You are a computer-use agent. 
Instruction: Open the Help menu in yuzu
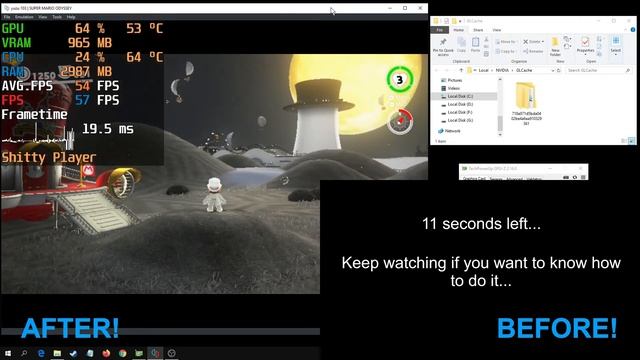pyautogui.click(x=71, y=17)
